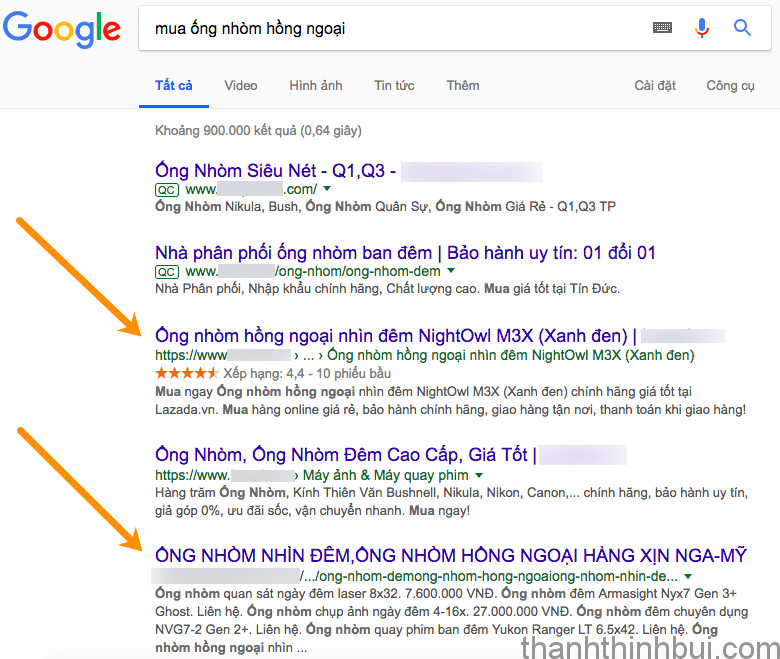The width and height of the screenshot is (780, 659).
Task: Click the star rating of NightOwl result
Action: point(186,373)
